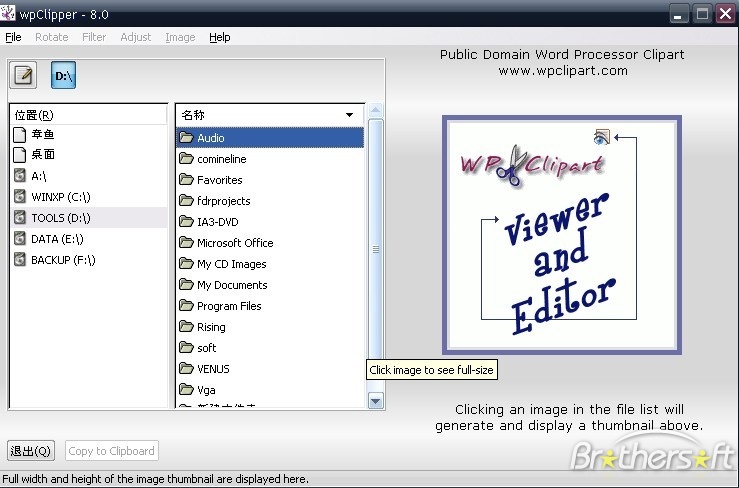Open the My Documents folder
The width and height of the screenshot is (739, 488).
231,285
